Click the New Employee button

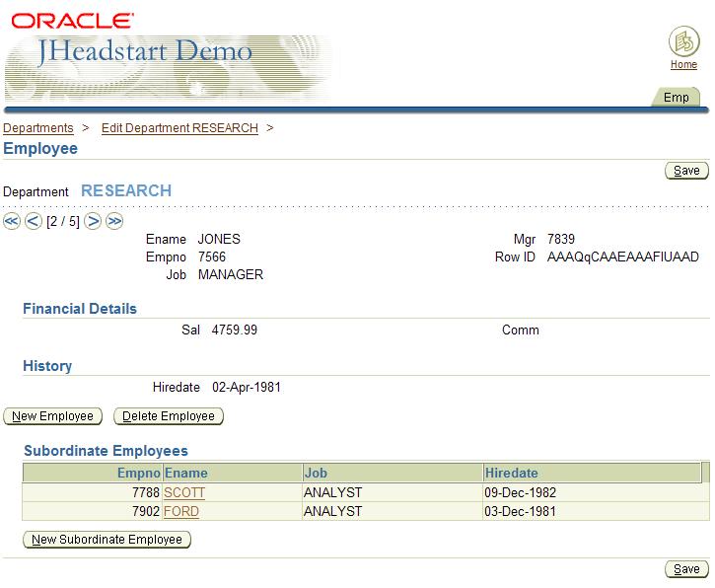(x=53, y=416)
